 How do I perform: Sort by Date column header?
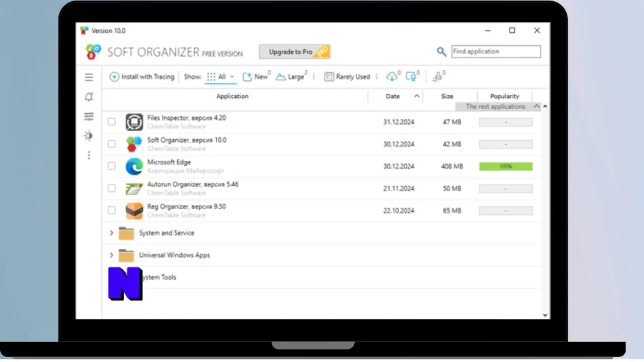(x=392, y=96)
